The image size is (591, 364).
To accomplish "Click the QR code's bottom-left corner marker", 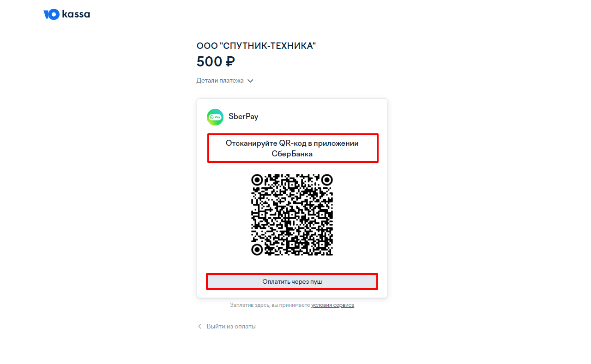I will pyautogui.click(x=257, y=250).
